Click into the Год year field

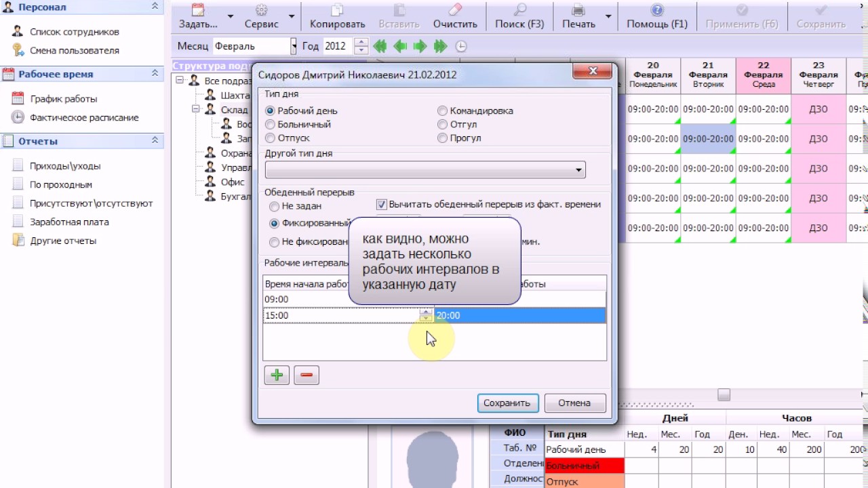click(338, 46)
